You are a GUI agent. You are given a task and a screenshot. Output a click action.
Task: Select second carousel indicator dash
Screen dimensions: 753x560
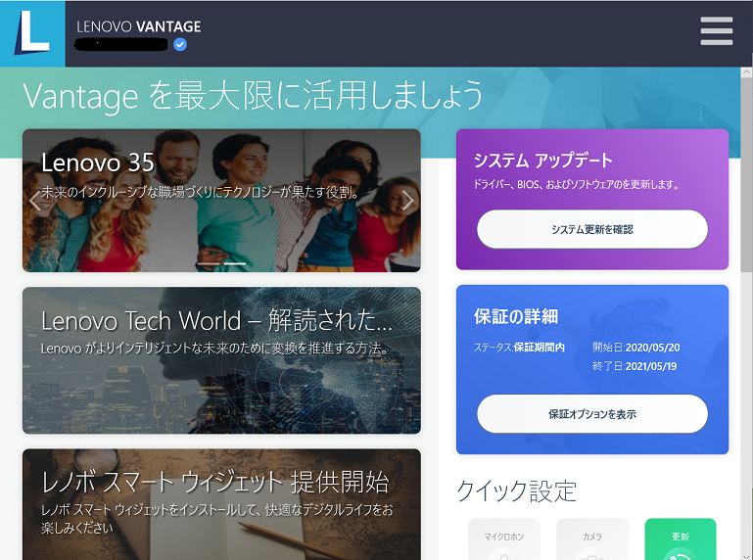click(235, 263)
